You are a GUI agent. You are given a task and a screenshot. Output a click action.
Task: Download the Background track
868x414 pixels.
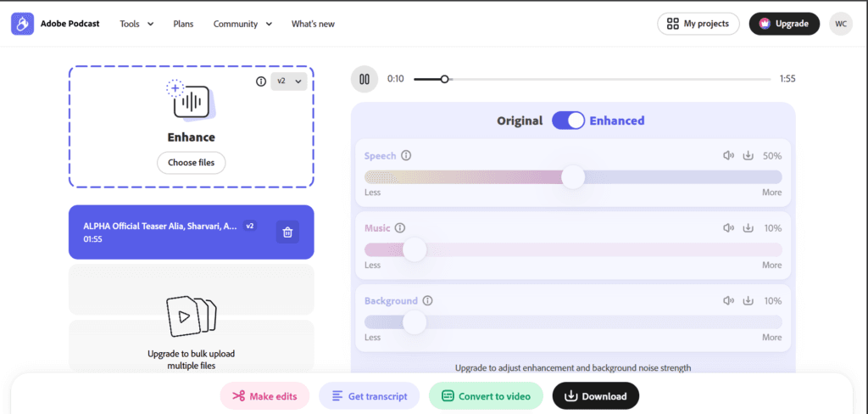click(x=748, y=301)
